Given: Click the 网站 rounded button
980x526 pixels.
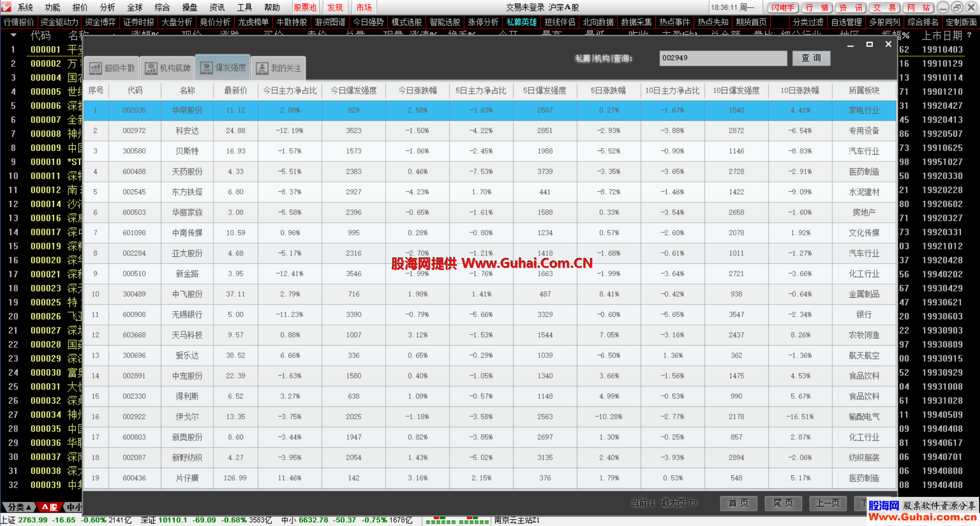Looking at the screenshot, I should (x=919, y=8).
